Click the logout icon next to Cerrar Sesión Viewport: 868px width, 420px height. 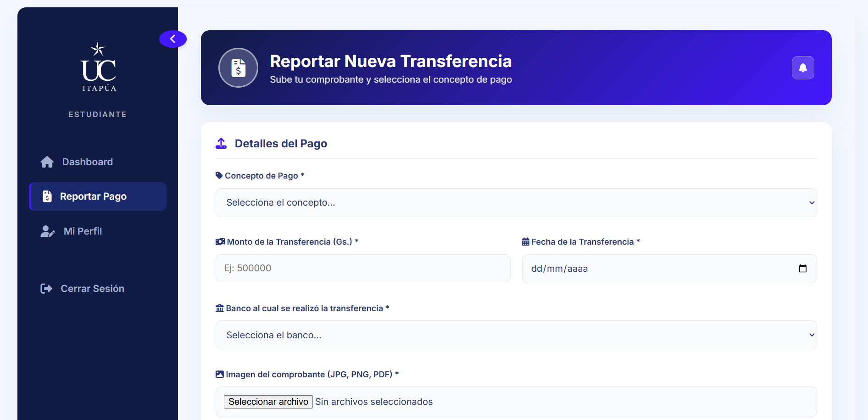coord(47,288)
